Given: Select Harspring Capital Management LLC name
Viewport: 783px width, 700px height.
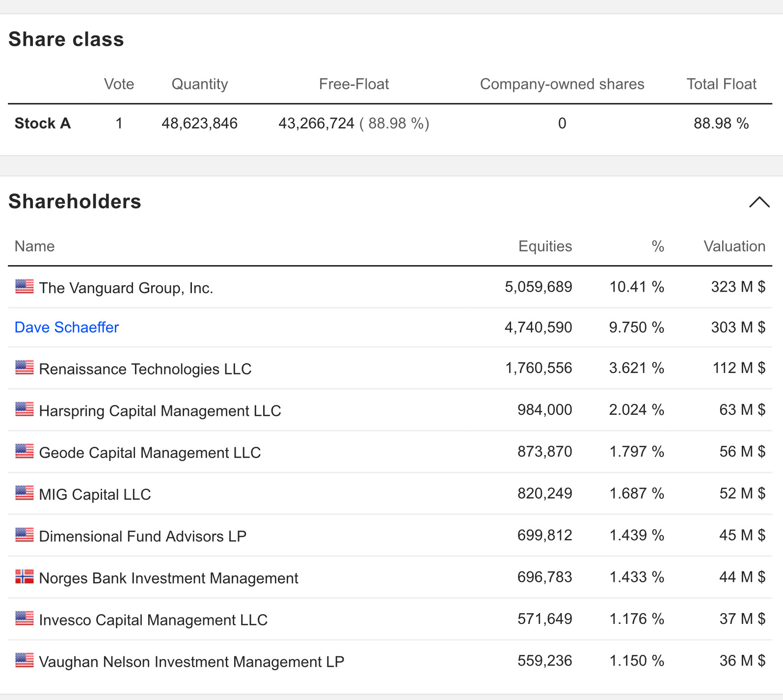Looking at the screenshot, I should 160,411.
